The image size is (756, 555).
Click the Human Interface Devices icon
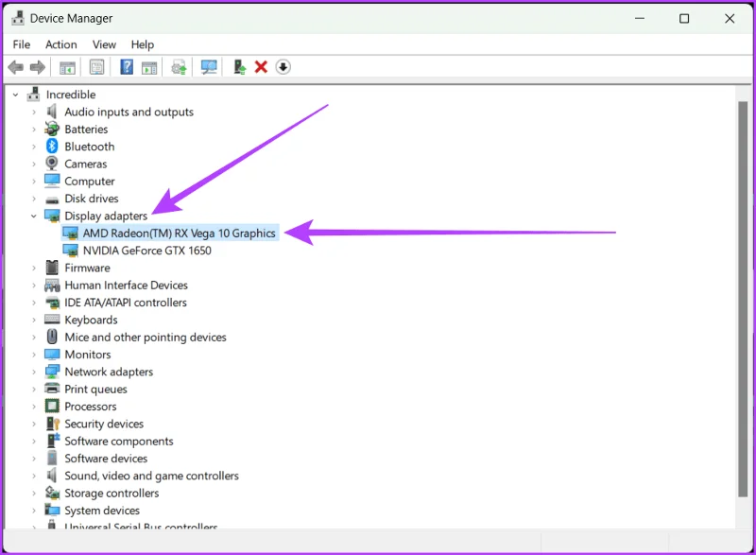click(x=52, y=285)
